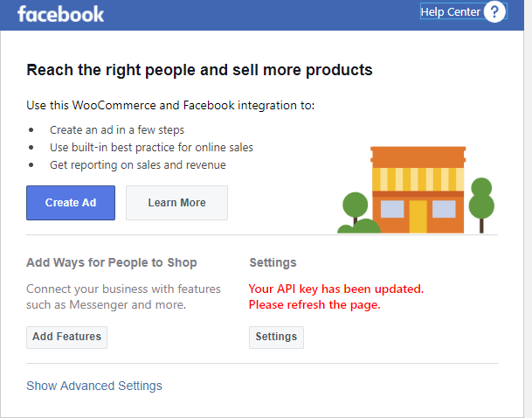Select the 'Reach the right people' headline
Image resolution: width=532 pixels, height=418 pixels.
199,70
